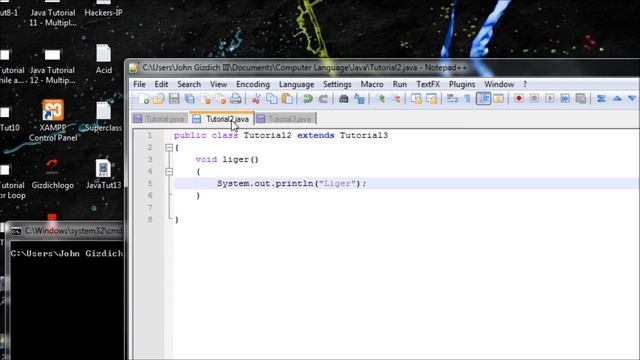Open the Encoding menu
The image size is (640, 360).
(x=253, y=84)
